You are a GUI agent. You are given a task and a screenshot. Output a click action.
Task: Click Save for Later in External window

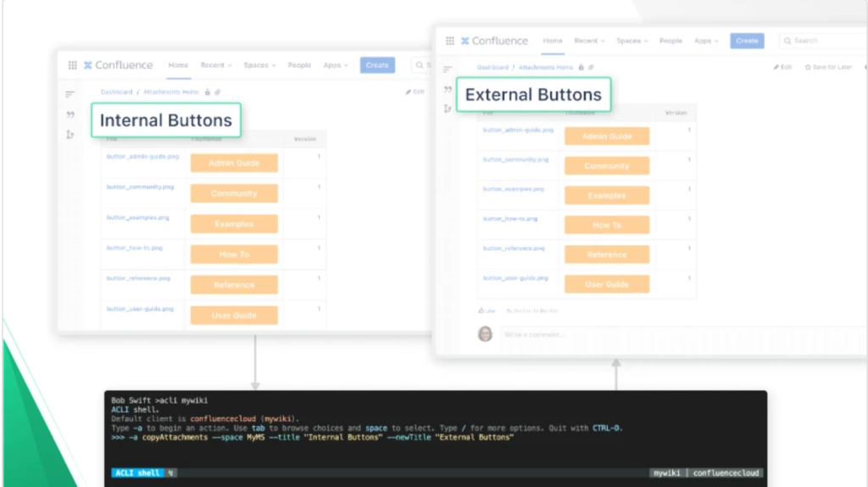coord(828,67)
